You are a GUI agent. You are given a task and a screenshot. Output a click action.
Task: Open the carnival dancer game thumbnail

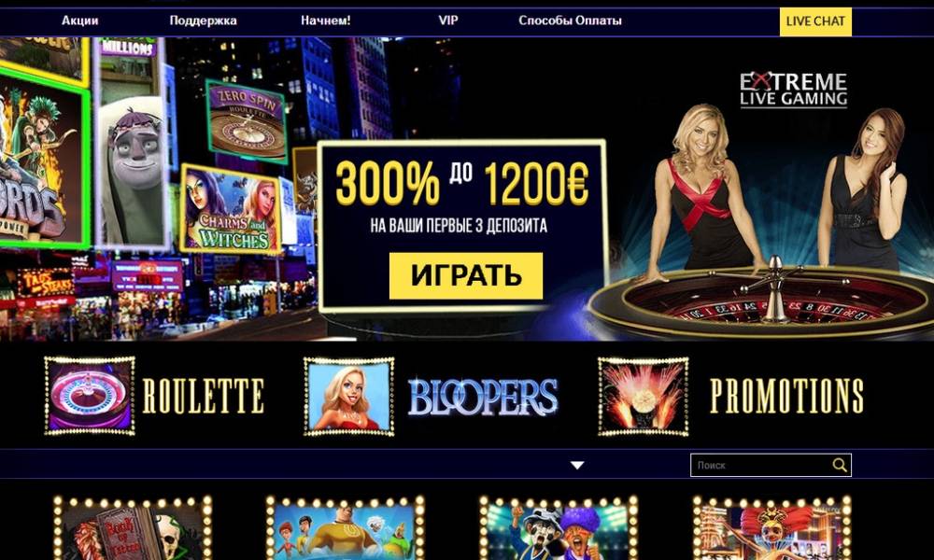(x=772, y=528)
